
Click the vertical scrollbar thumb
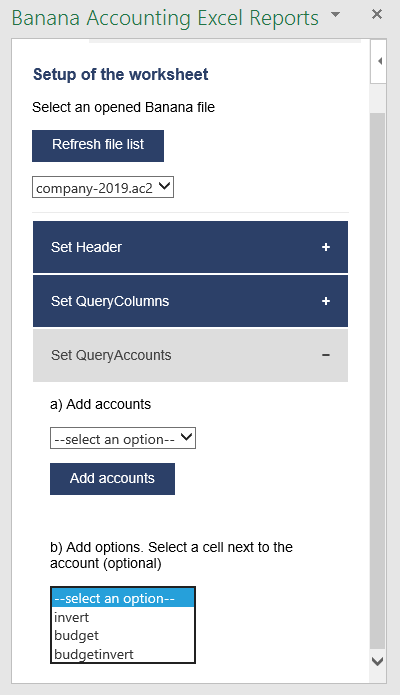[377, 381]
